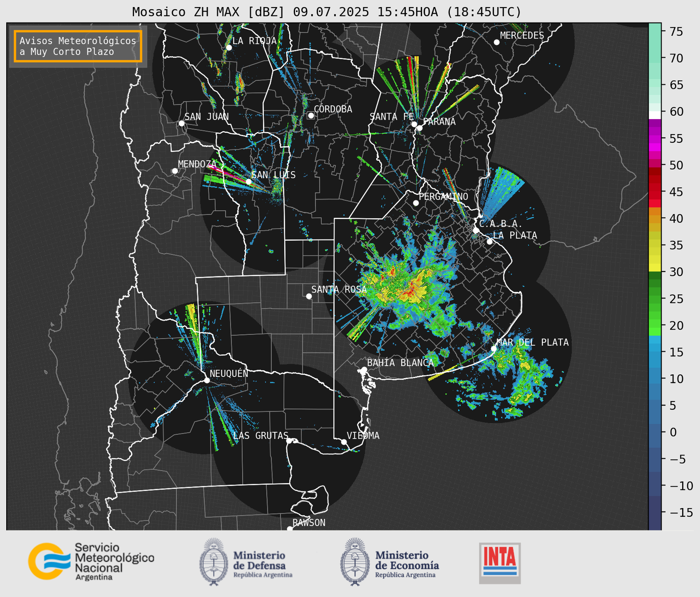Click the RAWSON city marker dot
This screenshot has height=597, width=700.
290,528
